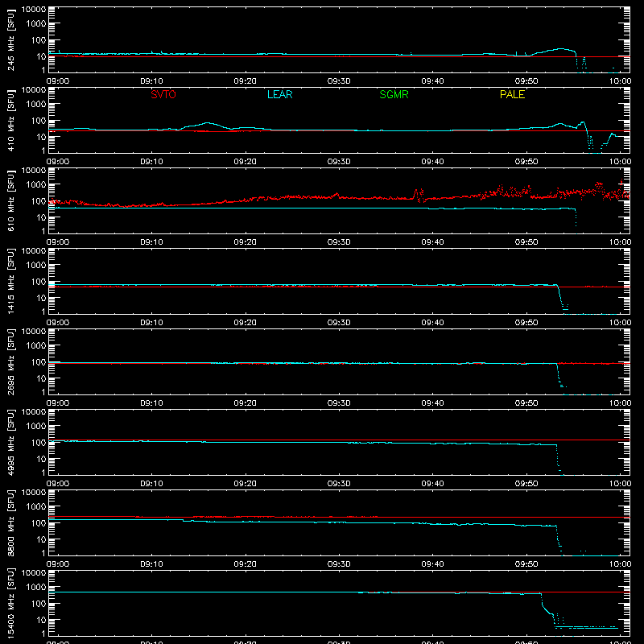The image size is (644, 644).
Task: Click the 10 tick label on 1415 MHz axis
Action: (41, 298)
